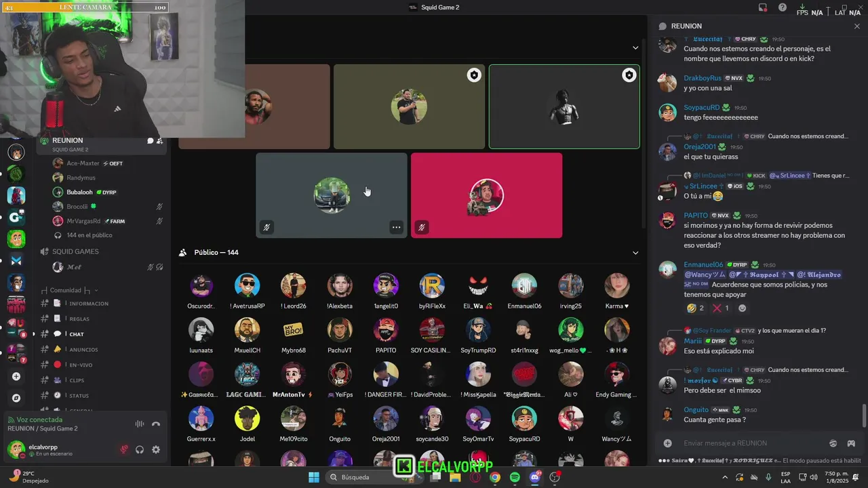Click the chat panel scrollbar thumb
Viewport: 868px width, 488px height.
[x=864, y=415]
